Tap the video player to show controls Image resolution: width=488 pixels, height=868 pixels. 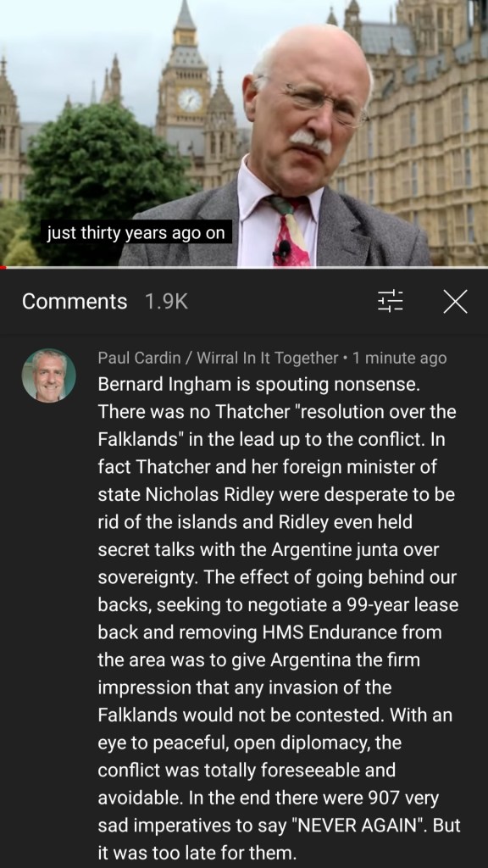pyautogui.click(x=244, y=133)
